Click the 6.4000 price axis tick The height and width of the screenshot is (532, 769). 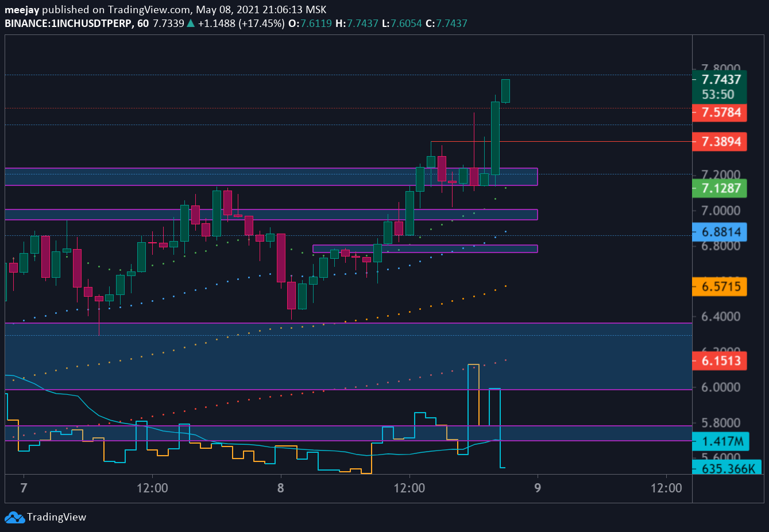[721, 316]
